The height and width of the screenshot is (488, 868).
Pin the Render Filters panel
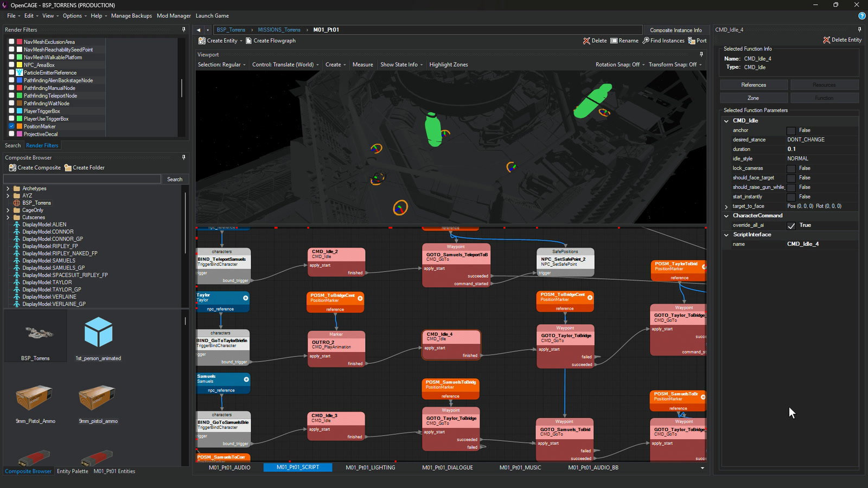pos(183,30)
